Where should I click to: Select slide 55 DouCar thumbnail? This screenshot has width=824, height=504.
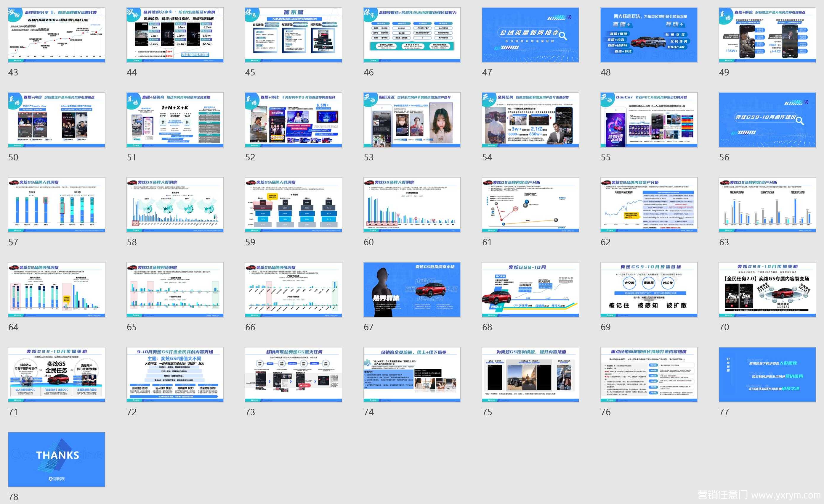click(649, 120)
